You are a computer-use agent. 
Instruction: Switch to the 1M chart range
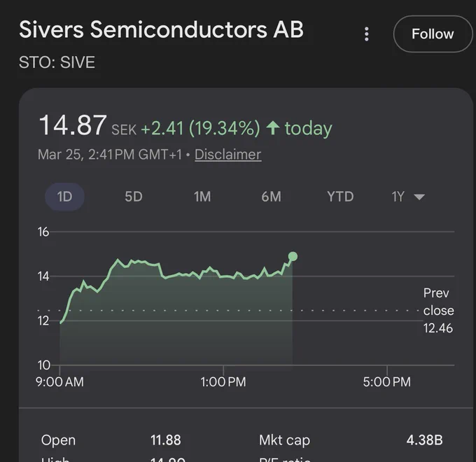[x=202, y=197]
